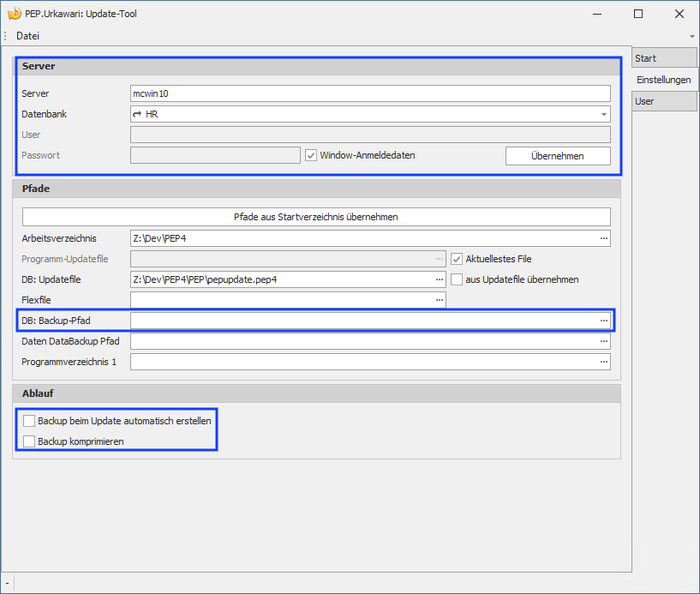The height and width of the screenshot is (594, 700).
Task: Expand the Datenbank dropdown
Action: coord(603,114)
